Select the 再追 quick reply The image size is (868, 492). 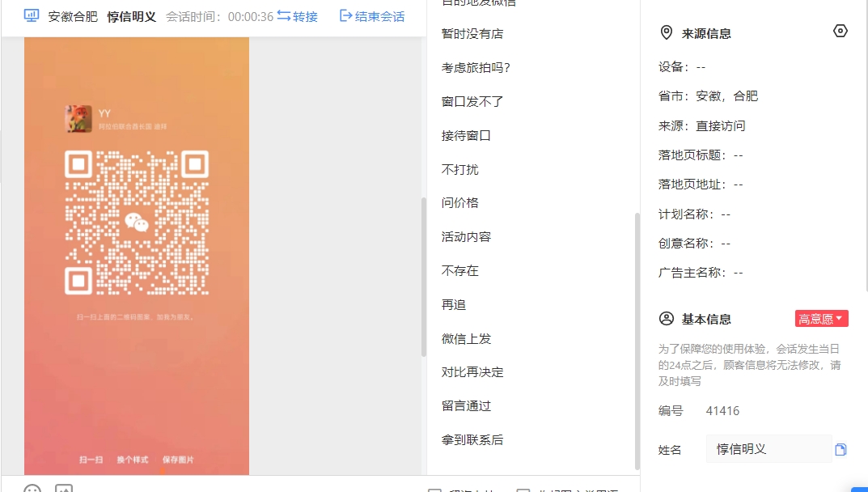point(453,304)
